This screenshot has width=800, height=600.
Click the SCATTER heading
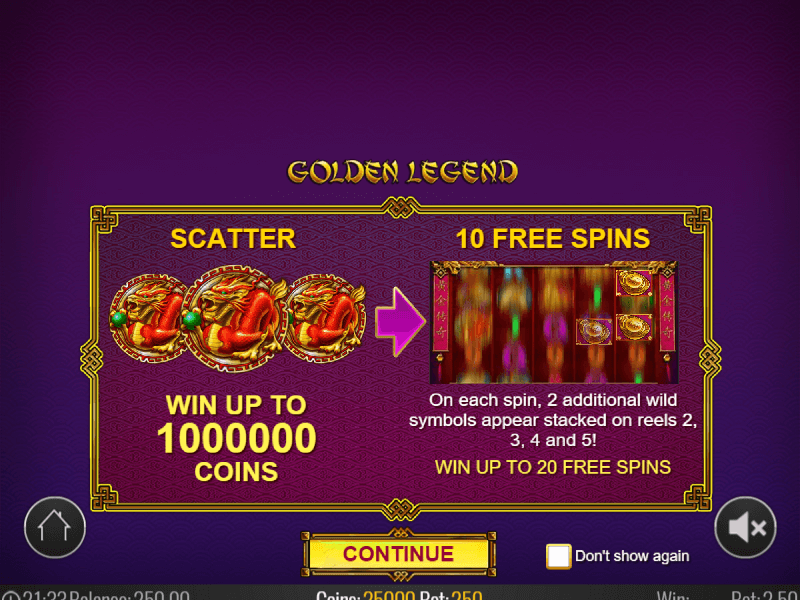[x=233, y=239]
